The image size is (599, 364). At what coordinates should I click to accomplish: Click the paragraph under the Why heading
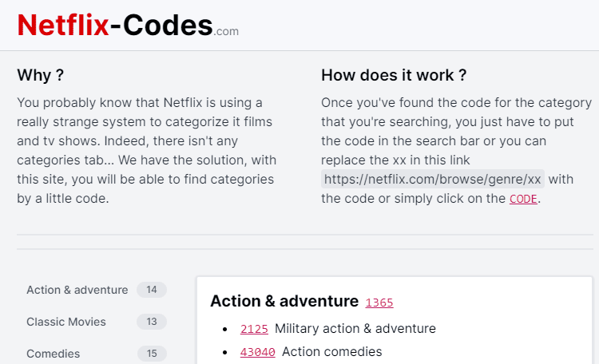[147, 151]
